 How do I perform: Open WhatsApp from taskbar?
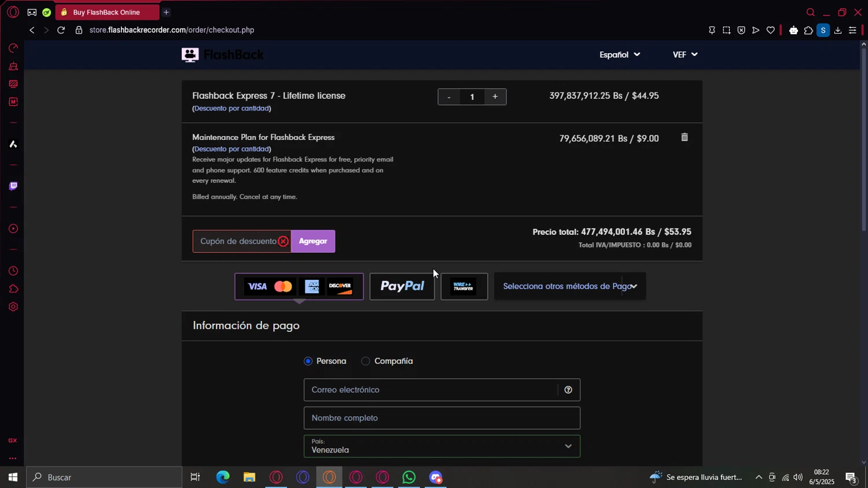[x=409, y=477]
